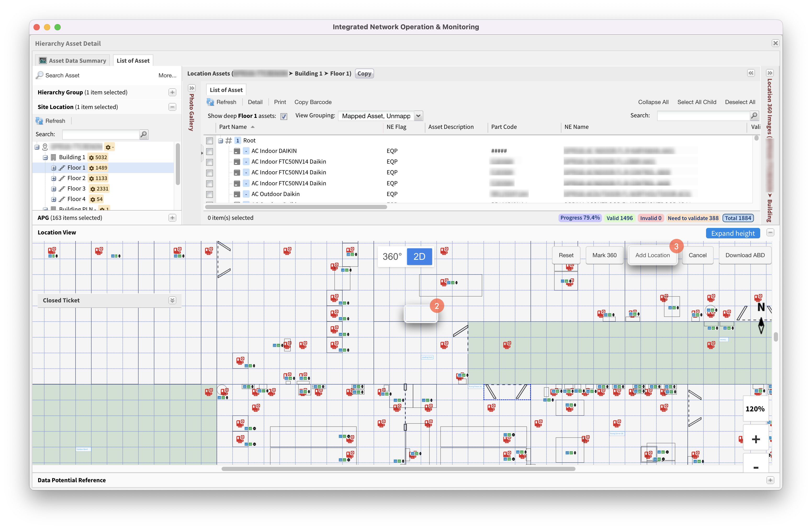Collapse the Root asset tree node
The height and width of the screenshot is (529, 812).
pos(221,140)
